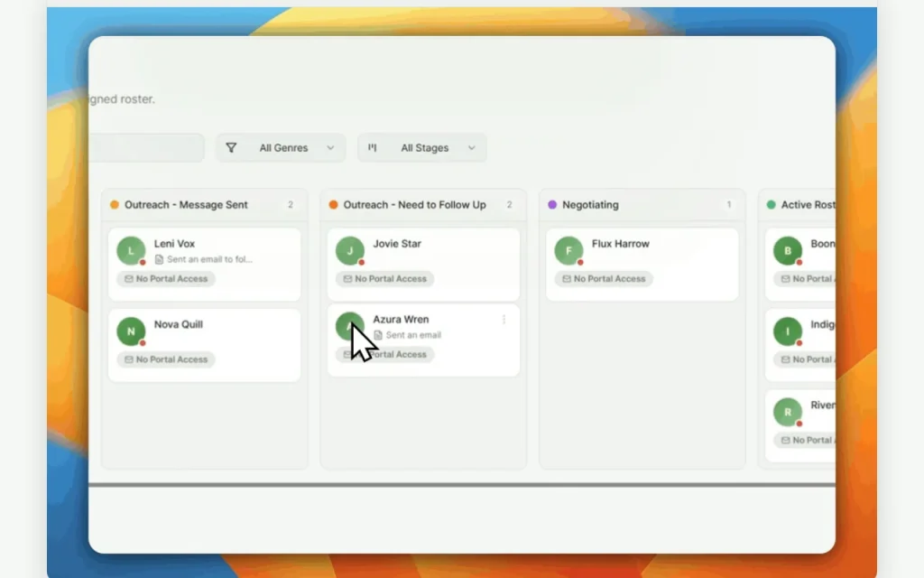
Task: Select the name "Nova Quill"
Action: click(179, 324)
